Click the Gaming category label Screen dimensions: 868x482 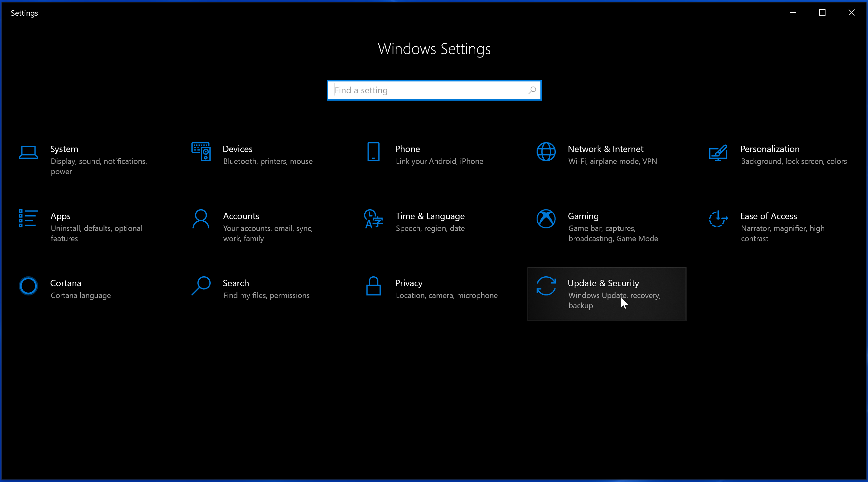click(583, 216)
